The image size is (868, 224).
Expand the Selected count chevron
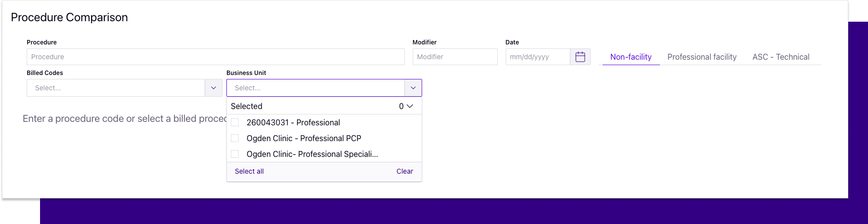(x=410, y=106)
